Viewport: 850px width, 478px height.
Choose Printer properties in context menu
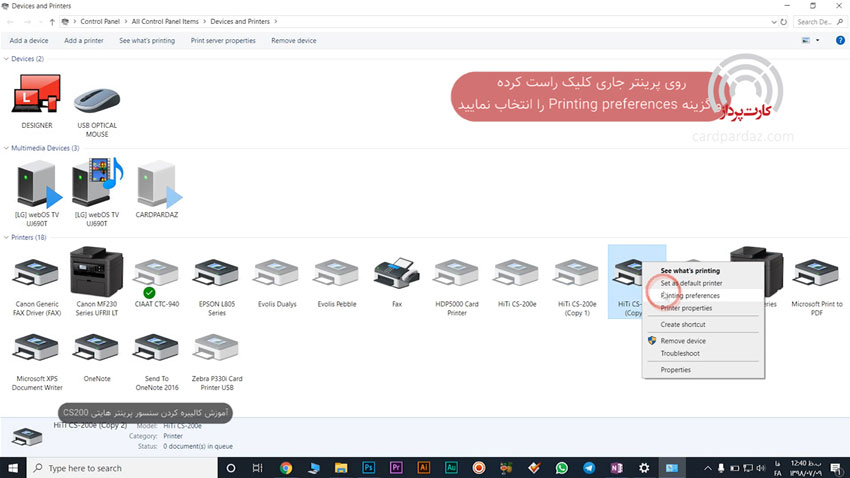(x=703, y=308)
